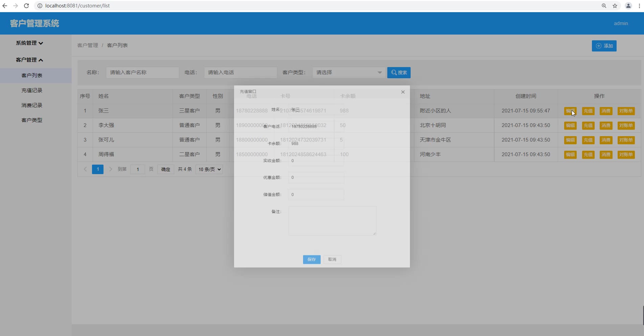644x336 pixels.
Task: Expand the 系统管理 sidebar menu
Action: click(x=29, y=43)
